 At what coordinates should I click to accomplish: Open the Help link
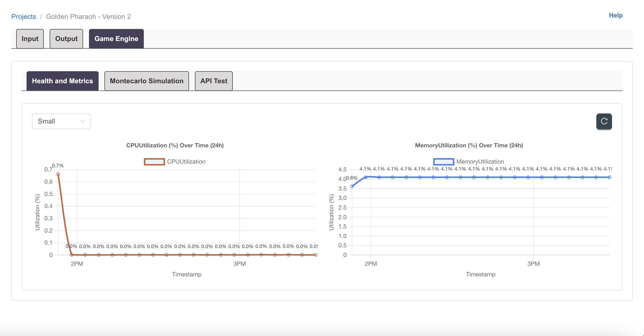[615, 15]
